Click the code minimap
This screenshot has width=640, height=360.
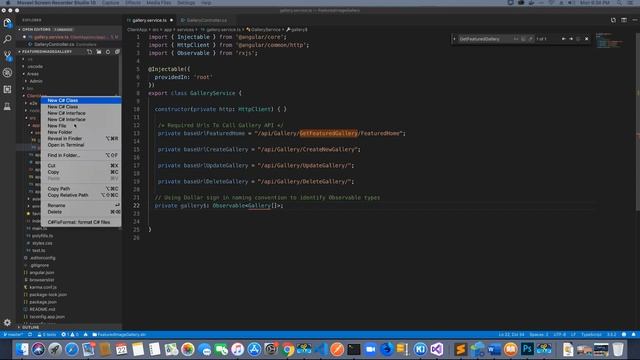coord(609,41)
